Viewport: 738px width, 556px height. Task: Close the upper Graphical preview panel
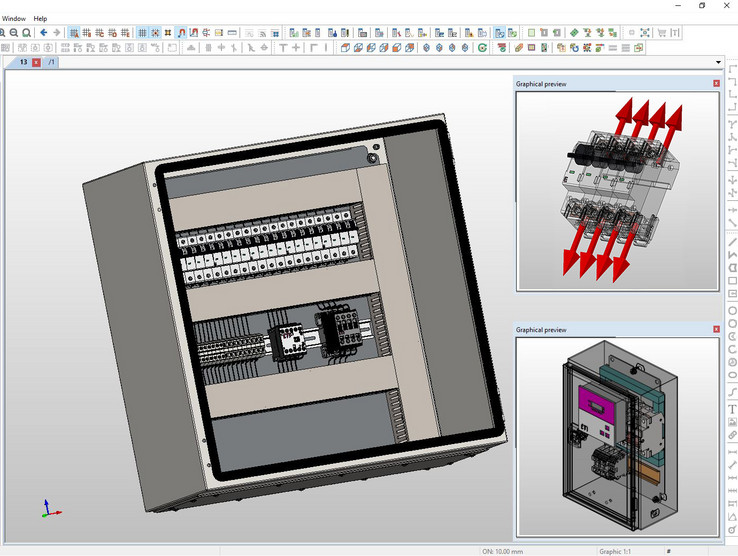[716, 84]
